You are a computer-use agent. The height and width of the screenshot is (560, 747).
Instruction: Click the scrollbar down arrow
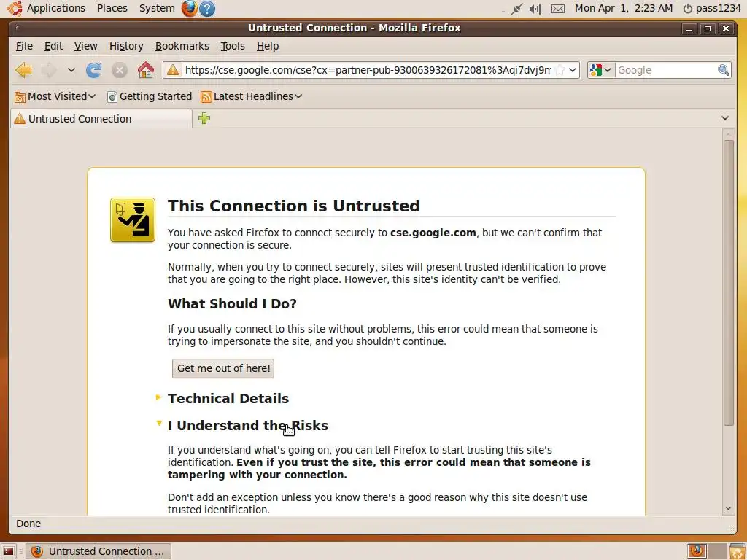[x=729, y=508]
